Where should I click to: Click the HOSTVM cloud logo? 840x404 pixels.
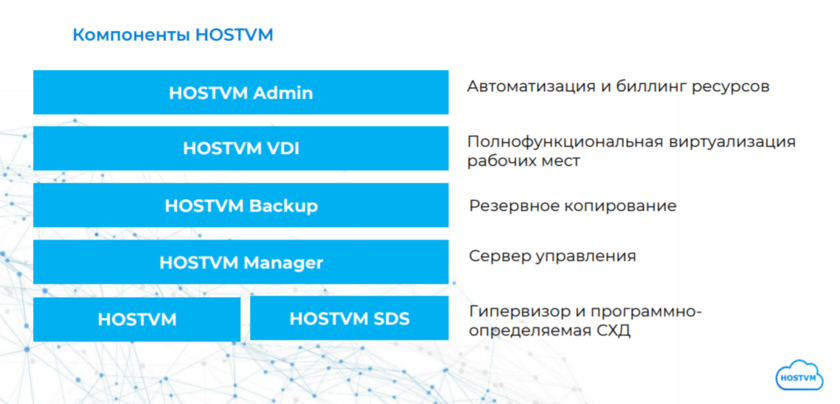801,375
